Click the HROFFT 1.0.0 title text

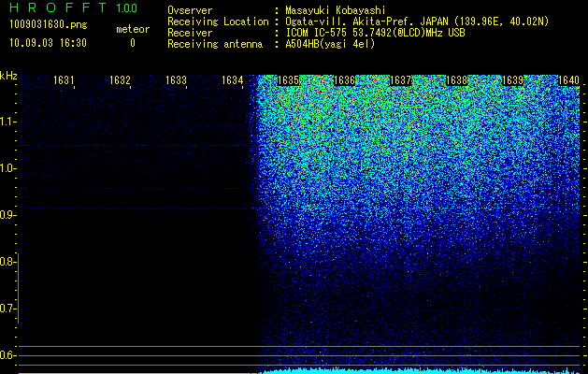pyautogui.click(x=74, y=7)
